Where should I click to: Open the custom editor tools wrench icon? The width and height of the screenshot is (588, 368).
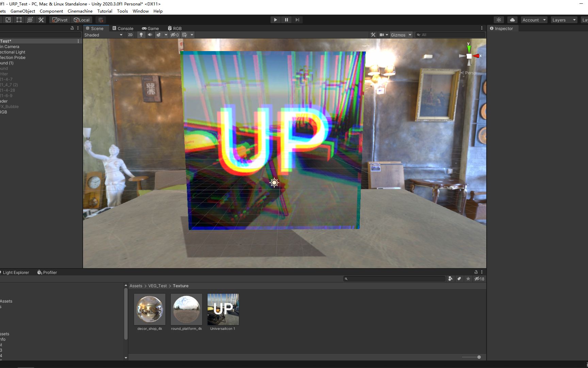click(41, 19)
